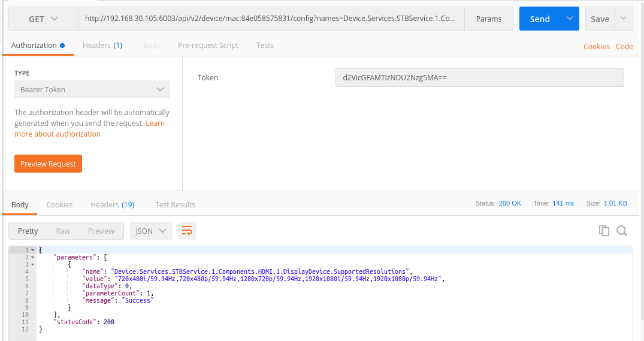Change the JSON format dropdown
The image size is (644, 341).
pos(151,231)
